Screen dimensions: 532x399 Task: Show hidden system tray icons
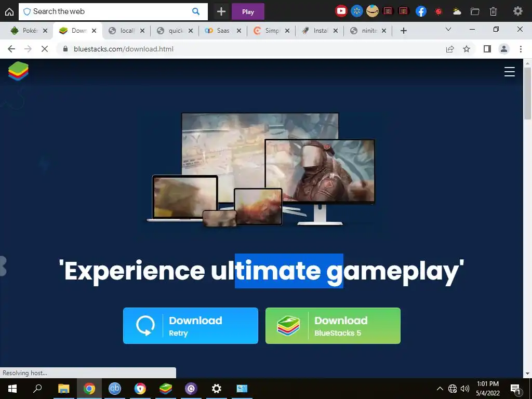click(440, 389)
